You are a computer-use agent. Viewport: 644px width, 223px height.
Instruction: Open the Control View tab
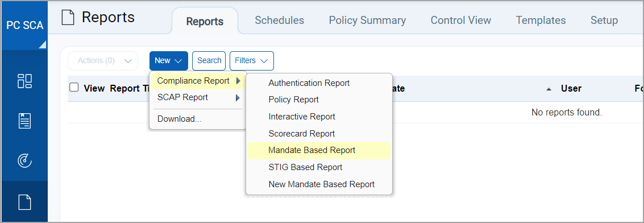(461, 20)
